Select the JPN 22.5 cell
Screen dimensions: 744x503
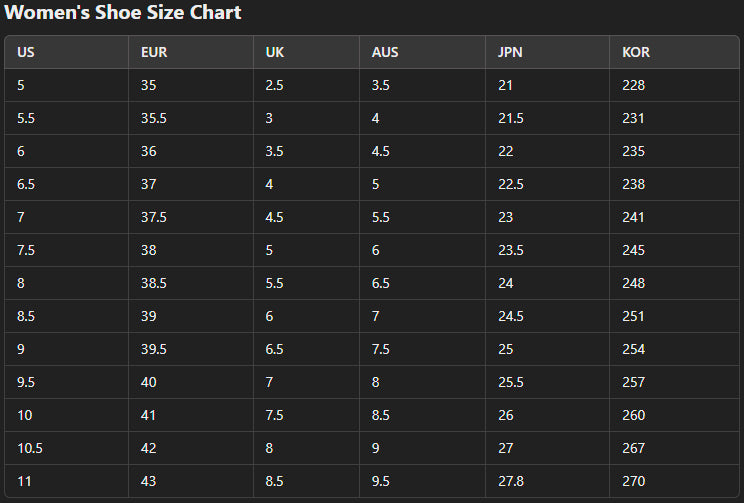point(510,184)
